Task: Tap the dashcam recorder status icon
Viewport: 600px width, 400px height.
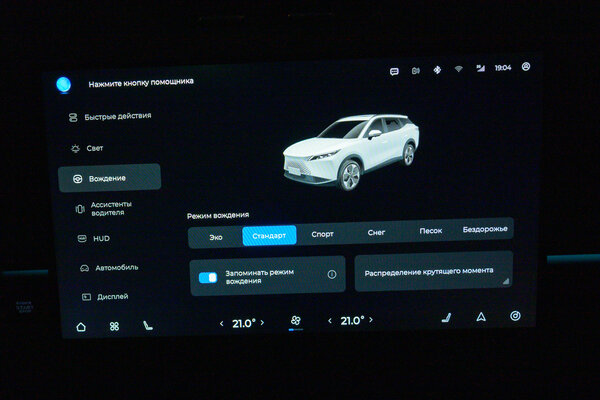Action: point(416,71)
